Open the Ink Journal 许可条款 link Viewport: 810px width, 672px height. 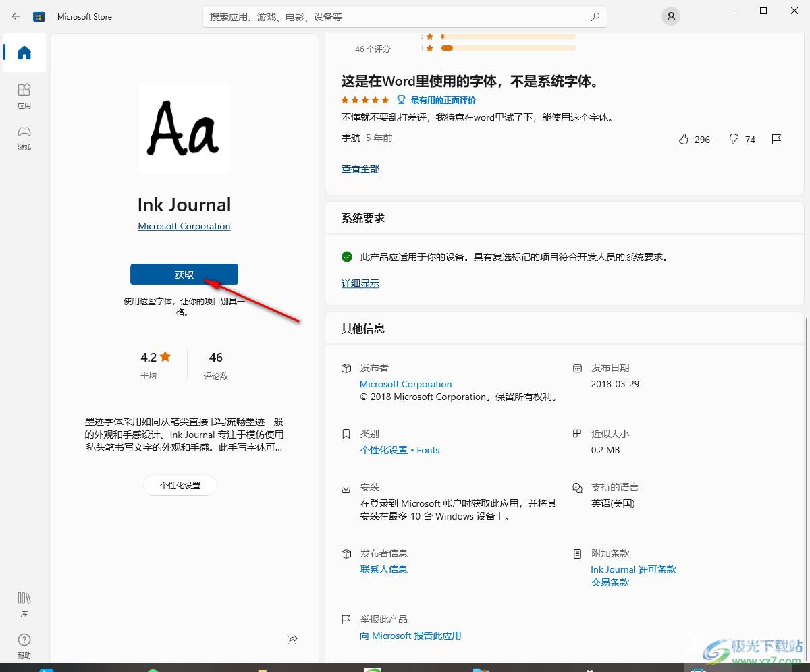click(633, 569)
